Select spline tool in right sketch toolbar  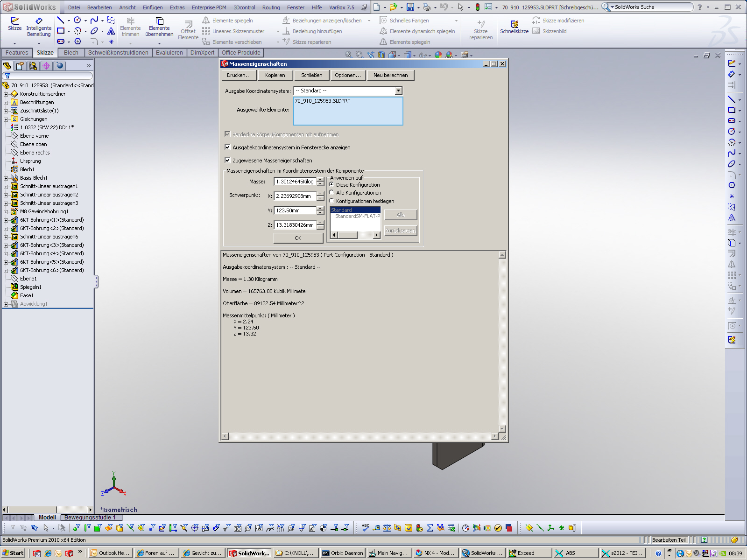tap(732, 153)
